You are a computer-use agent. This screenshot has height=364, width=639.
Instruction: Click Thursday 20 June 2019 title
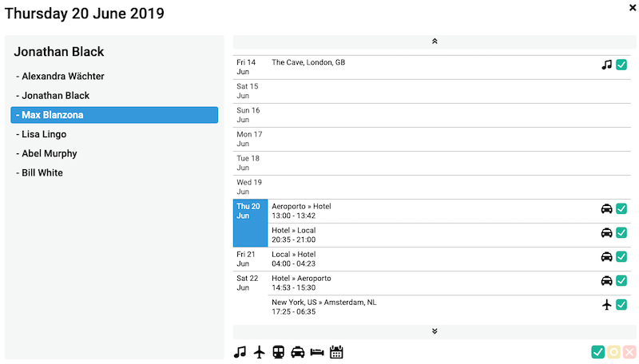pyautogui.click(x=85, y=14)
